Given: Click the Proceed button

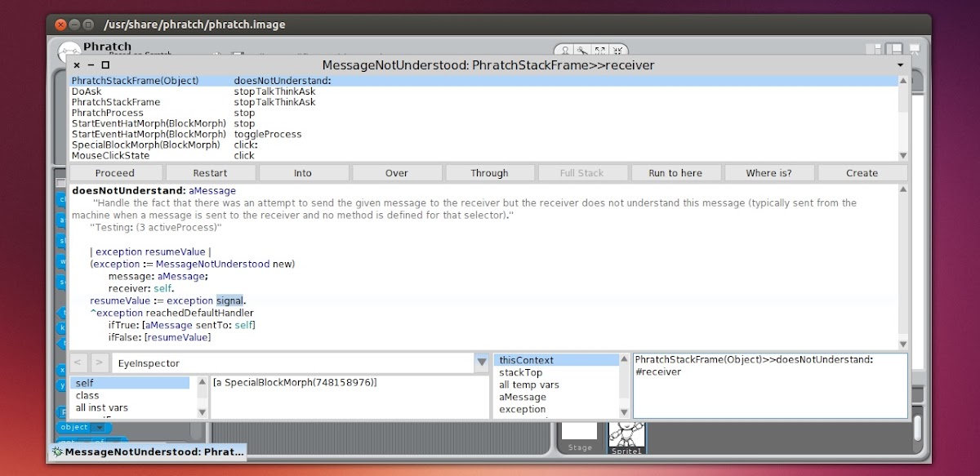Looking at the screenshot, I should pyautogui.click(x=115, y=173).
